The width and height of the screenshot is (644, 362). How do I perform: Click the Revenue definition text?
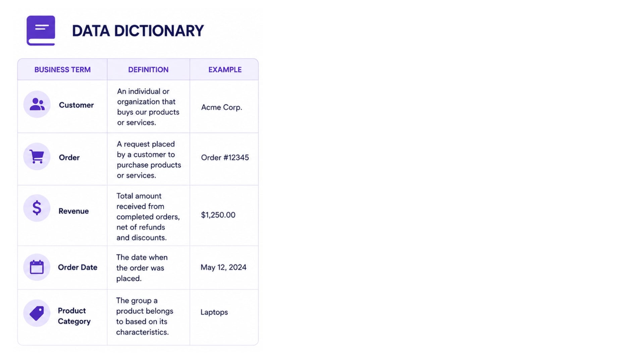click(148, 217)
